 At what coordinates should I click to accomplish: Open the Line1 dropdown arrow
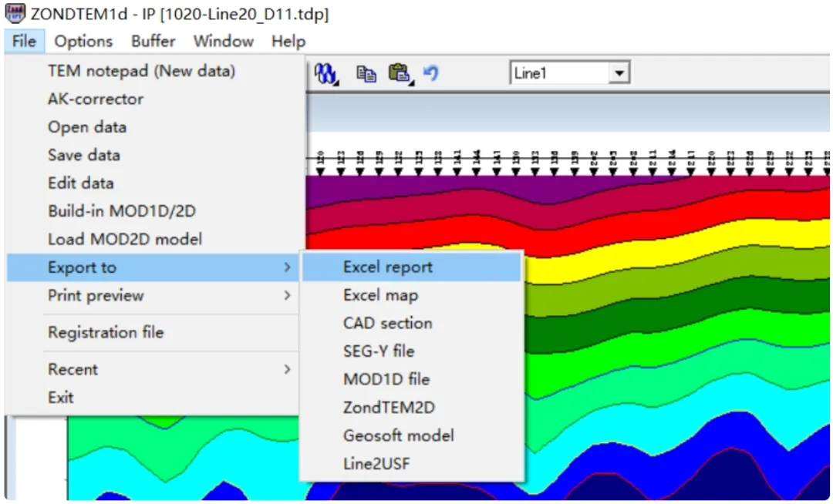pyautogui.click(x=619, y=73)
